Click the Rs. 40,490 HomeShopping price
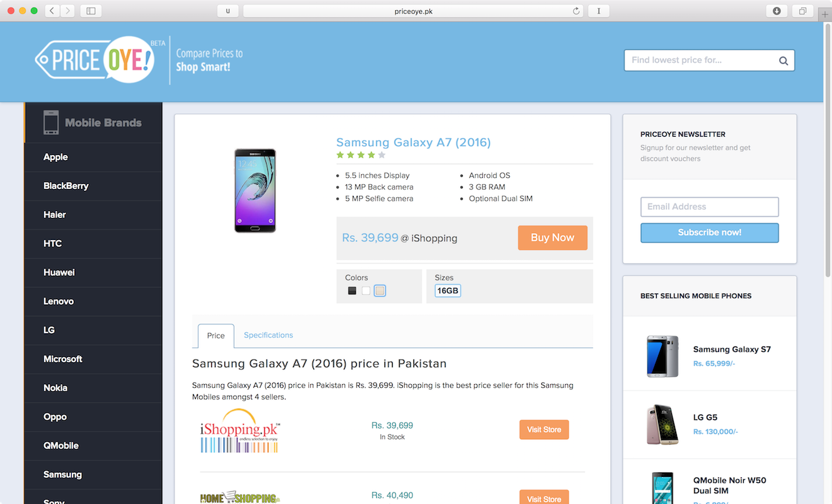The height and width of the screenshot is (504, 832). click(392, 496)
